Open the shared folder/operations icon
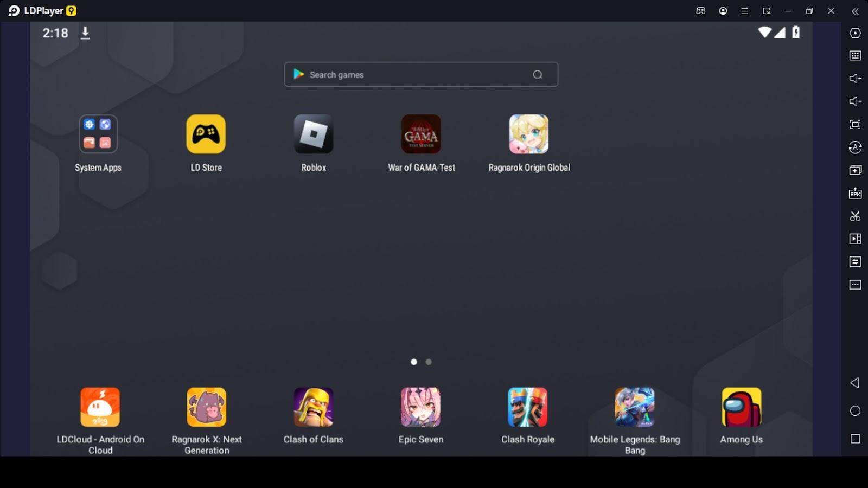The width and height of the screenshot is (868, 488). pos(855,262)
